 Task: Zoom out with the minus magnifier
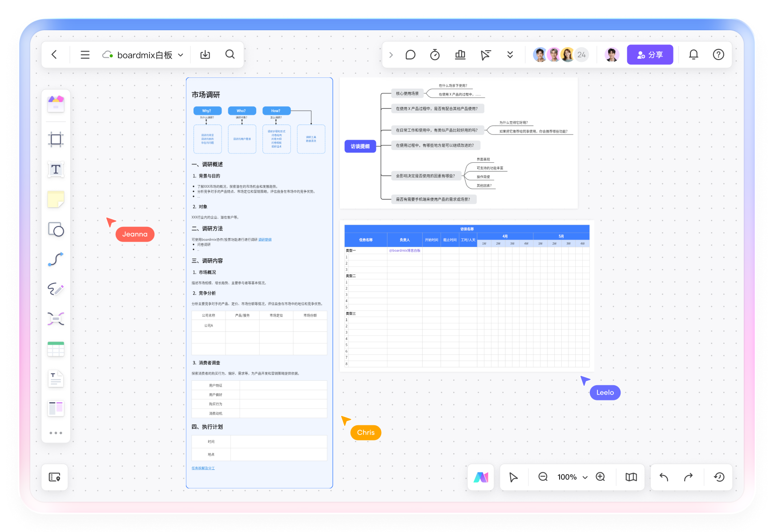[x=543, y=477]
